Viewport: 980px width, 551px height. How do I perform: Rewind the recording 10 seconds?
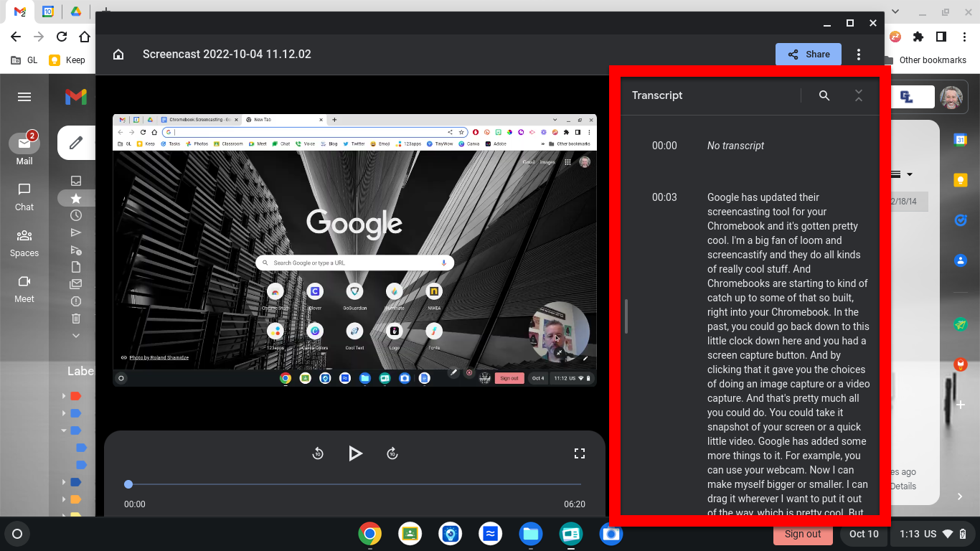(318, 453)
